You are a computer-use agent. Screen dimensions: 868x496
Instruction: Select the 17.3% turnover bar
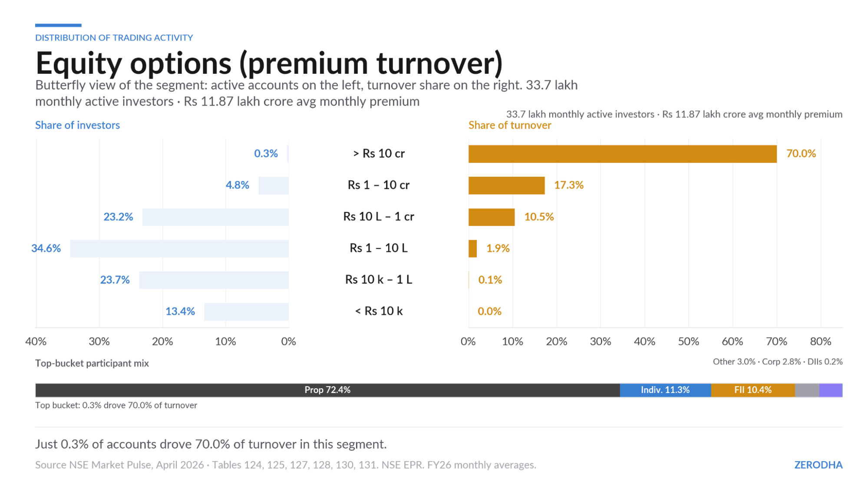pos(506,185)
